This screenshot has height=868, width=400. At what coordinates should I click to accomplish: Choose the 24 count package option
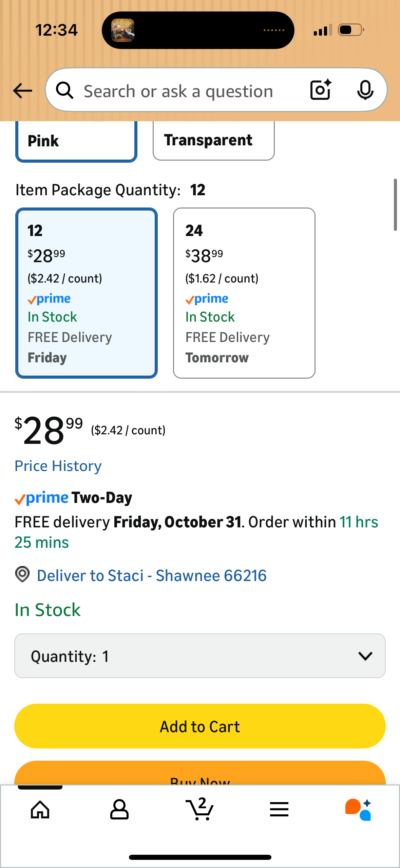[x=244, y=293]
